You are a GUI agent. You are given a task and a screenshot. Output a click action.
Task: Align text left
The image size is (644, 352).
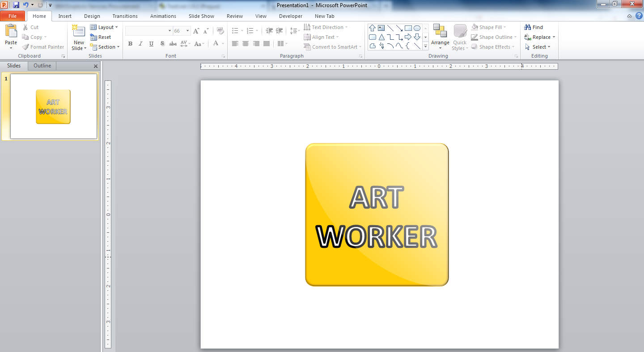(x=235, y=43)
